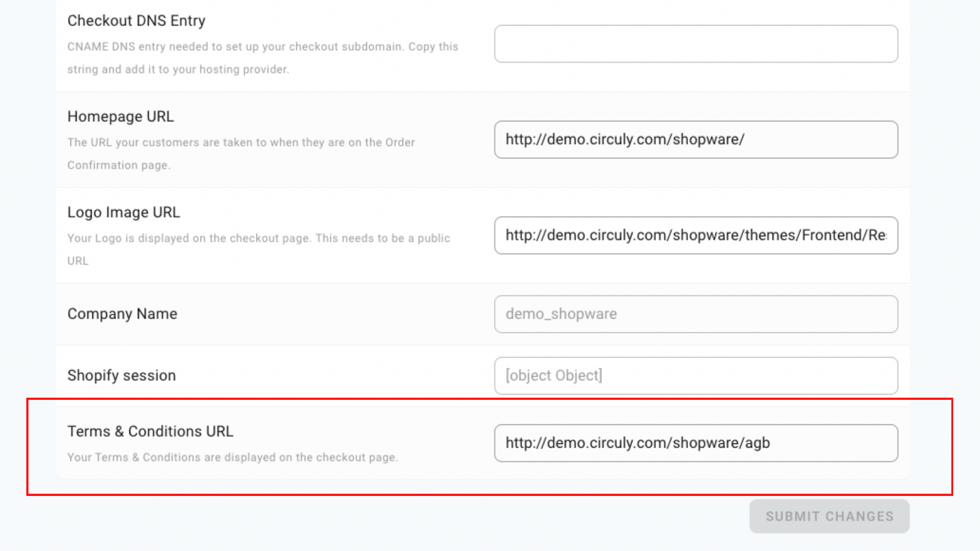980x551 pixels.
Task: Click the 'Your Logo is displayed' description text
Action: (259, 249)
